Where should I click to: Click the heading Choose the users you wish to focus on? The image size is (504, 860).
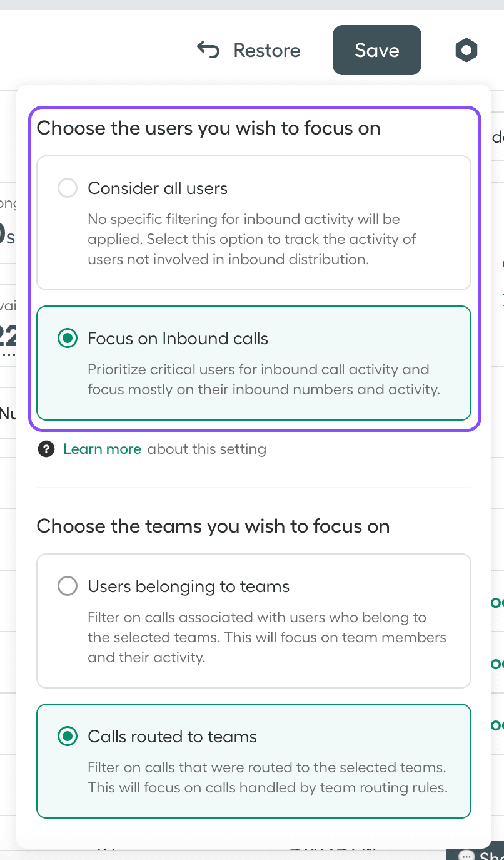(209, 128)
